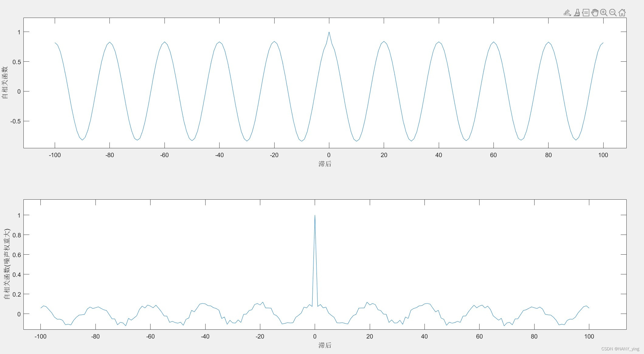Select the bottom plot y-axis label with 噪声权重大
The width and height of the screenshot is (644, 354).
[x=7, y=264]
